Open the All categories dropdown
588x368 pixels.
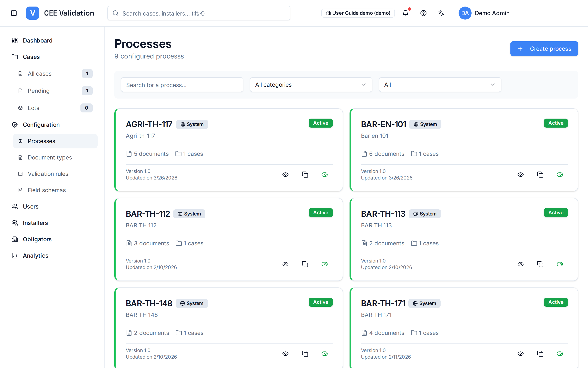[311, 85]
